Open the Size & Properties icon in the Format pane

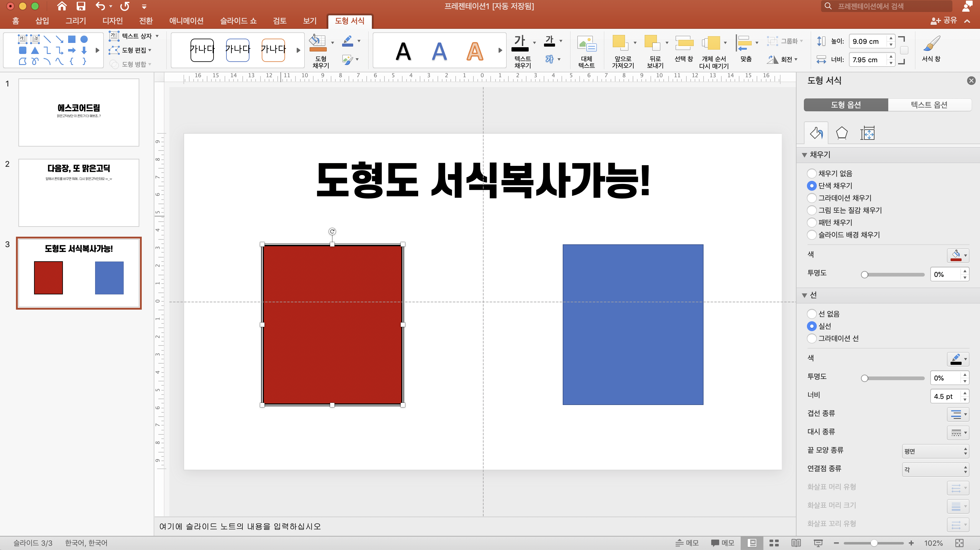pyautogui.click(x=867, y=133)
